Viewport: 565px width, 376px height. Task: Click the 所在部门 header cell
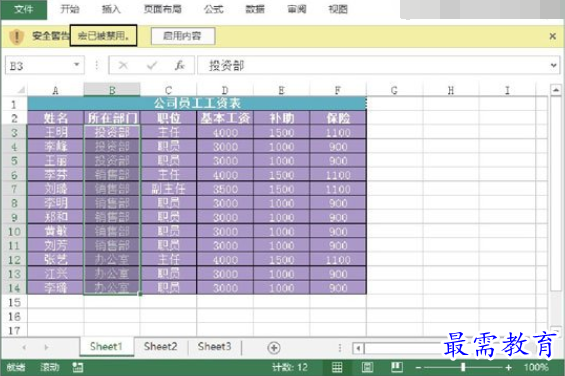tap(112, 118)
